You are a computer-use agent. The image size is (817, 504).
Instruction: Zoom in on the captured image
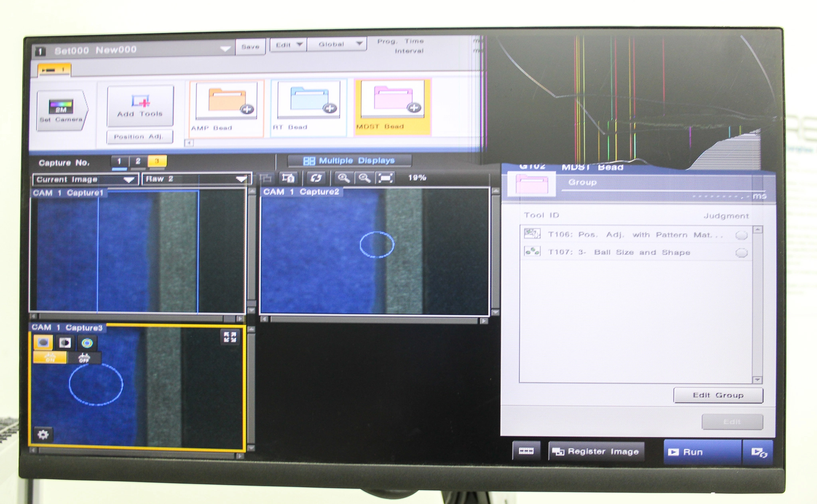pyautogui.click(x=344, y=178)
